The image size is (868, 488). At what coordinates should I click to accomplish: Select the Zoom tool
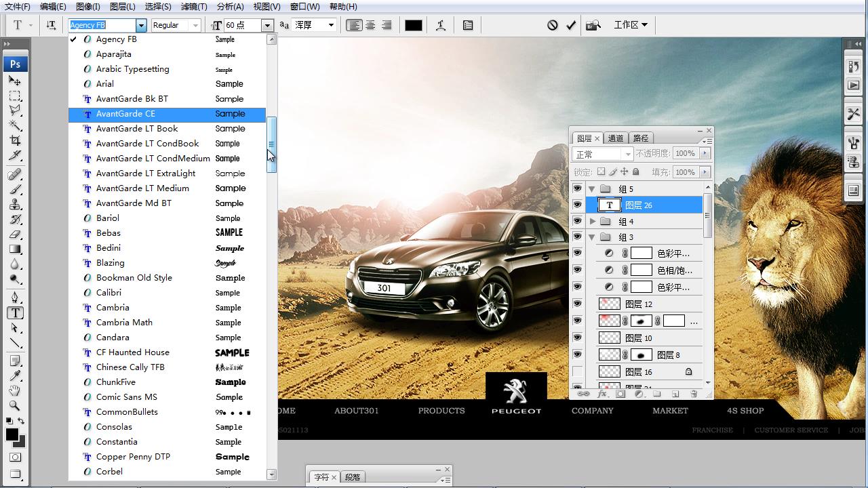[15, 406]
